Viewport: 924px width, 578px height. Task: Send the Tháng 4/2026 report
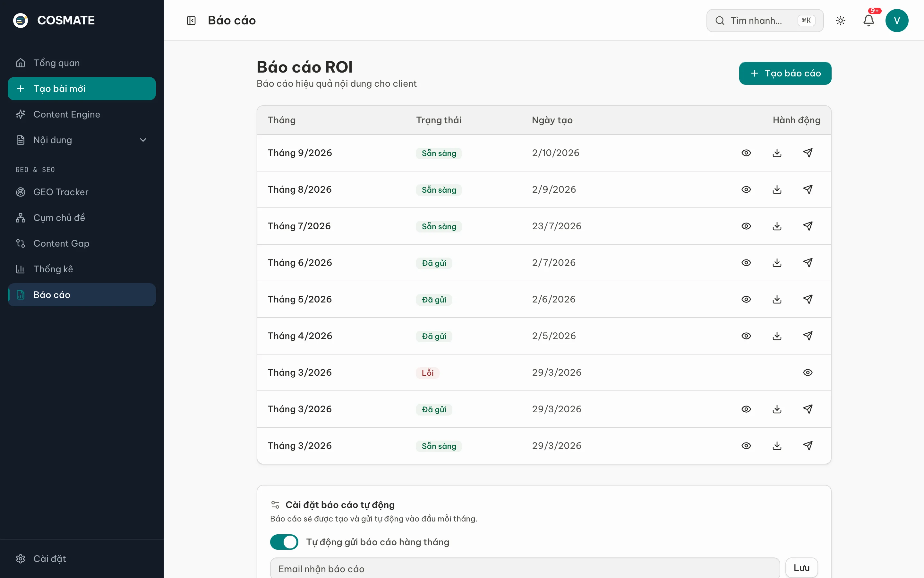point(808,336)
